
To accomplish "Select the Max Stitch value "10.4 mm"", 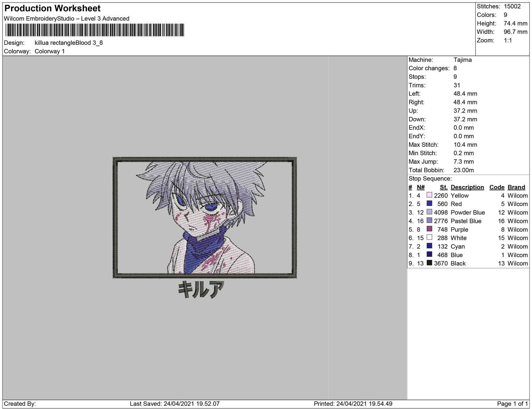I will pos(465,145).
